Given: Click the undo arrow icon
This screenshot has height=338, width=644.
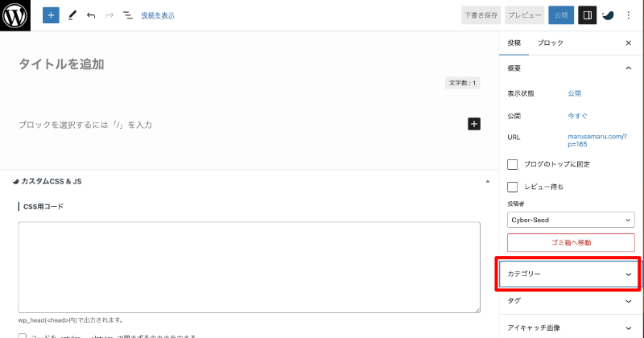Looking at the screenshot, I should (91, 15).
